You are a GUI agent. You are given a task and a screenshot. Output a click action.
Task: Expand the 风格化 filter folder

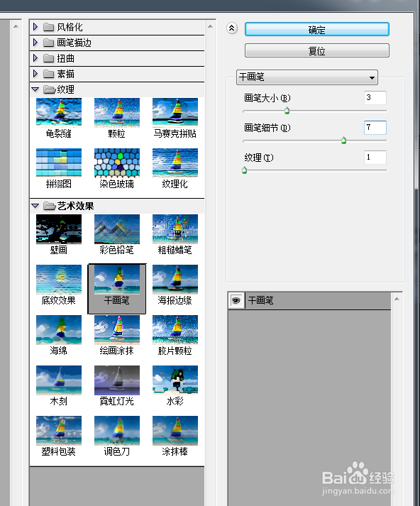click(x=35, y=27)
